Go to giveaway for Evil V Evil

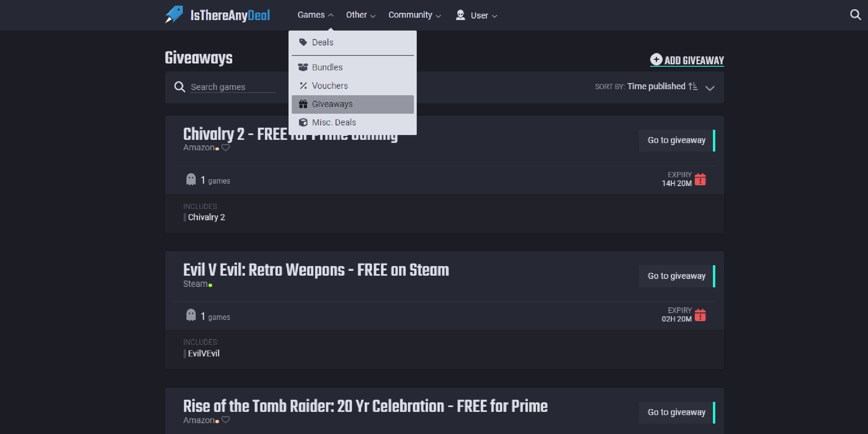pos(677,276)
